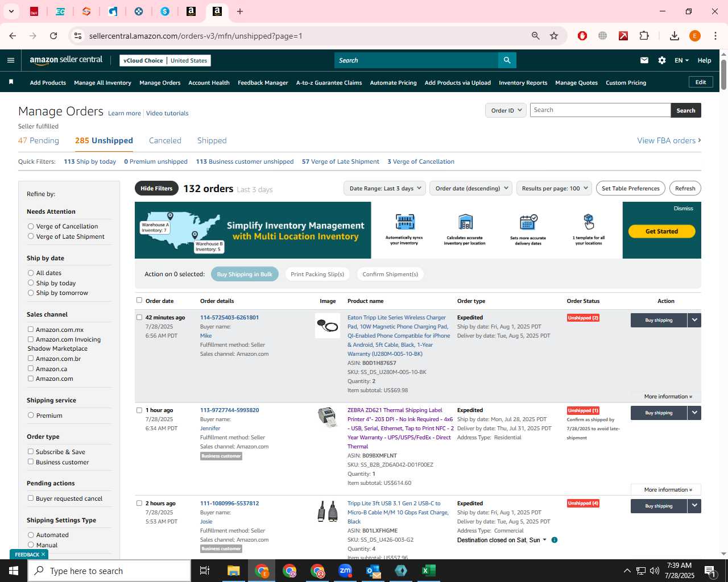
Task: Open the EN language dropdown
Action: [681, 60]
